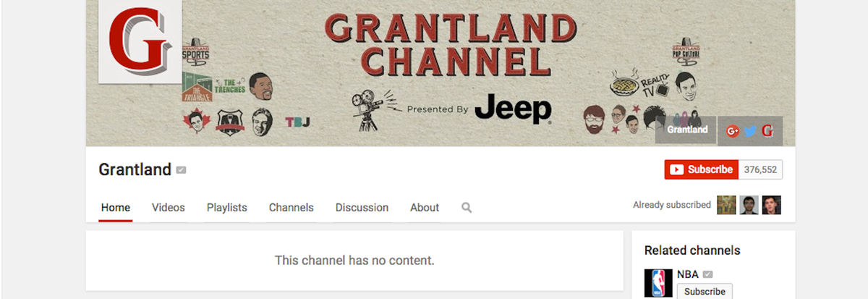Viewport: 868px width, 299px height.
Task: Click first already-subscribed user thumbnail
Action: [726, 205]
